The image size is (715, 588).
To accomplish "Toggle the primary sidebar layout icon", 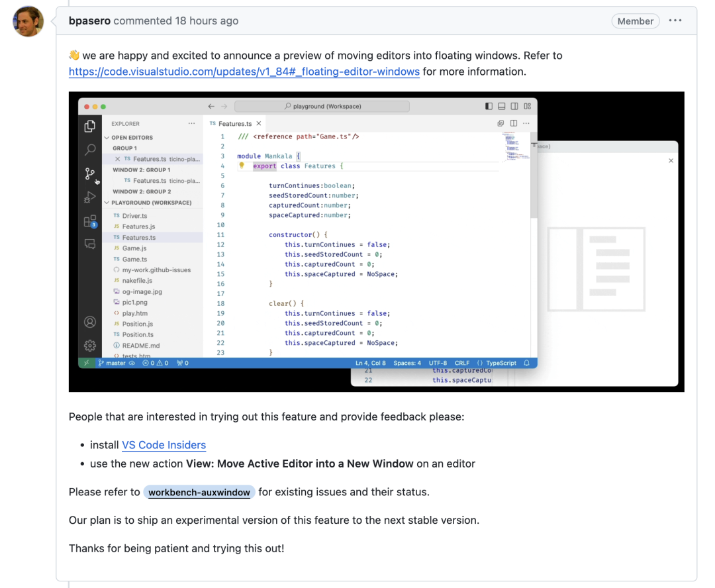I will (x=489, y=107).
